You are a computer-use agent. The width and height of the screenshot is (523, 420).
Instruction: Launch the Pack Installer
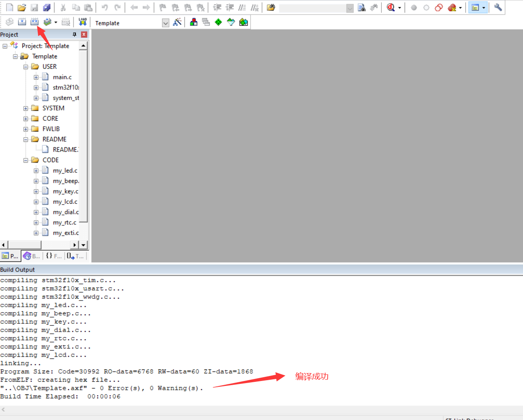pos(243,22)
